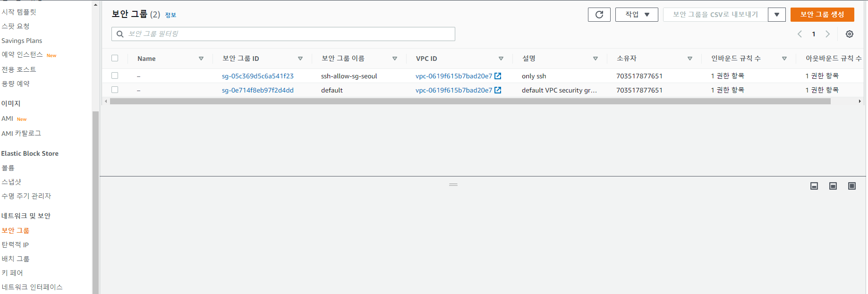
Task: Toggle the select-all header checkbox
Action: [115, 58]
